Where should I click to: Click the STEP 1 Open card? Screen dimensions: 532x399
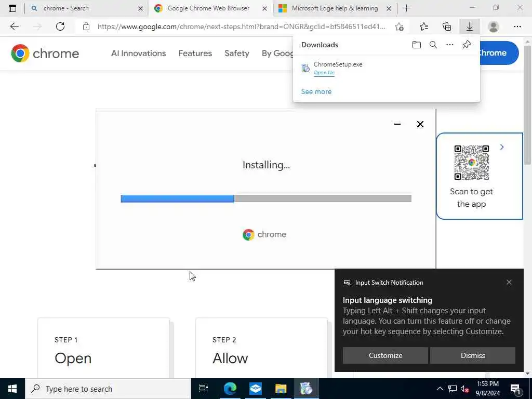tap(104, 348)
